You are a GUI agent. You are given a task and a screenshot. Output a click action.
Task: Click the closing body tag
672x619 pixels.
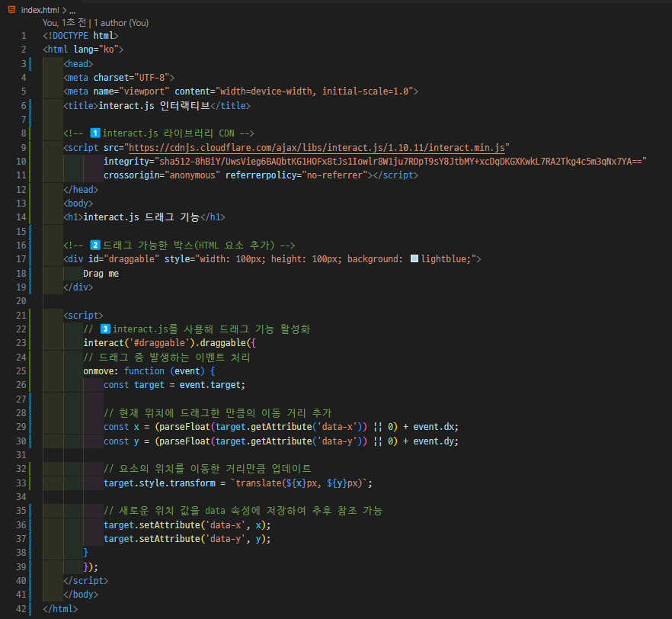coord(81,595)
